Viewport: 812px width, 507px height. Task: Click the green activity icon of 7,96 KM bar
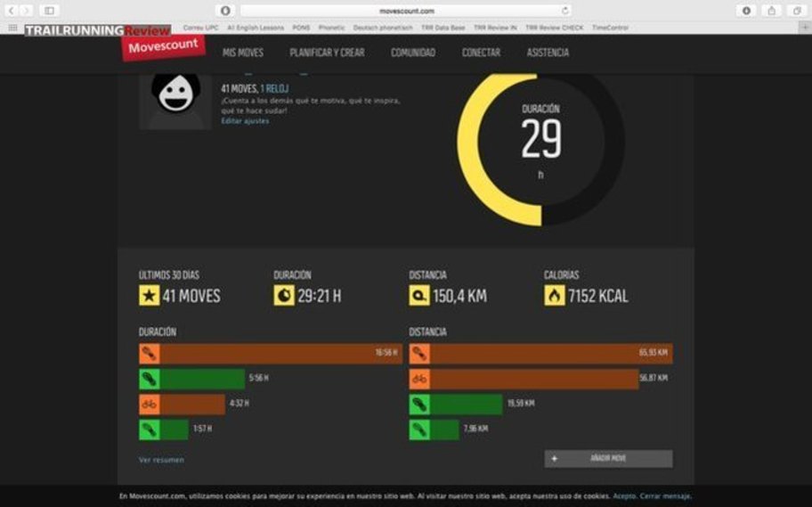(x=419, y=429)
